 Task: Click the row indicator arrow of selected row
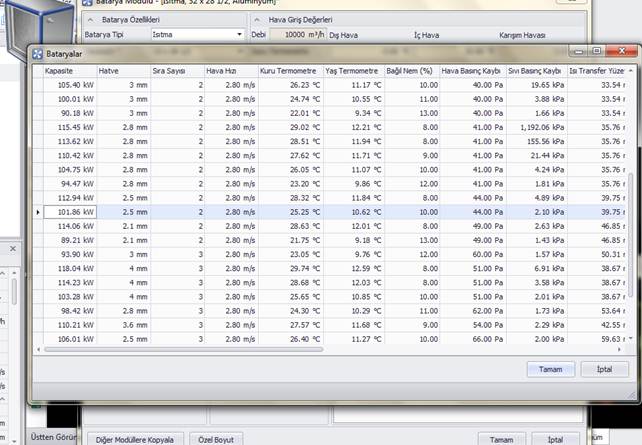38,212
